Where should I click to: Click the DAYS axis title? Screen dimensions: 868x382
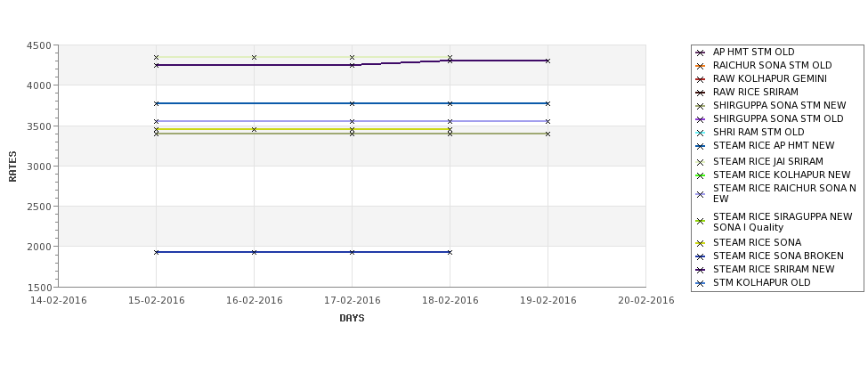[x=352, y=319]
